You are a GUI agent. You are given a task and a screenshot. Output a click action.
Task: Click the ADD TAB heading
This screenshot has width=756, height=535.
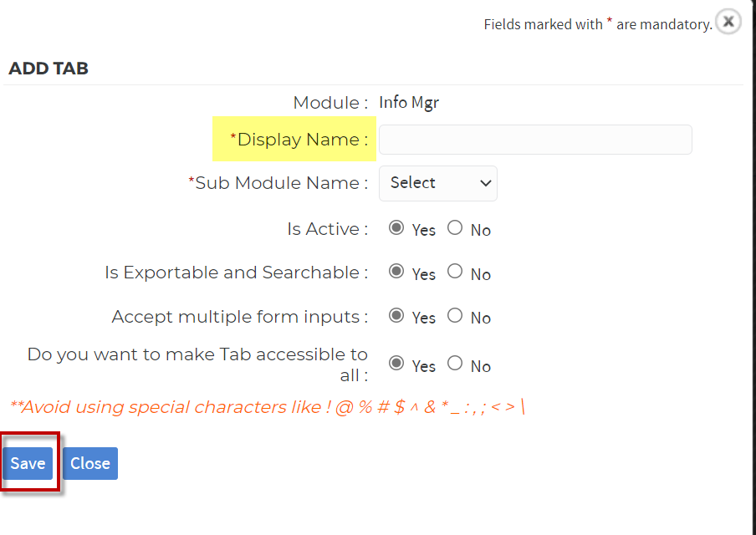[x=49, y=69]
